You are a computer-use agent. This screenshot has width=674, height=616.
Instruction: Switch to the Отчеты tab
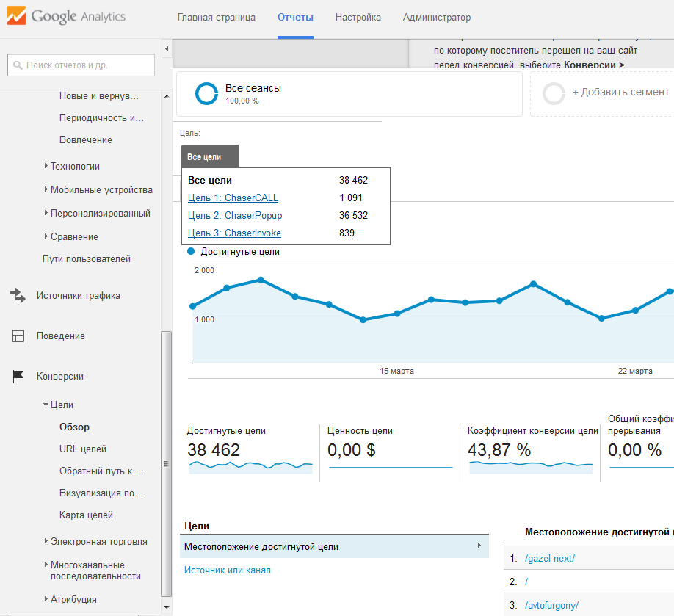[295, 18]
